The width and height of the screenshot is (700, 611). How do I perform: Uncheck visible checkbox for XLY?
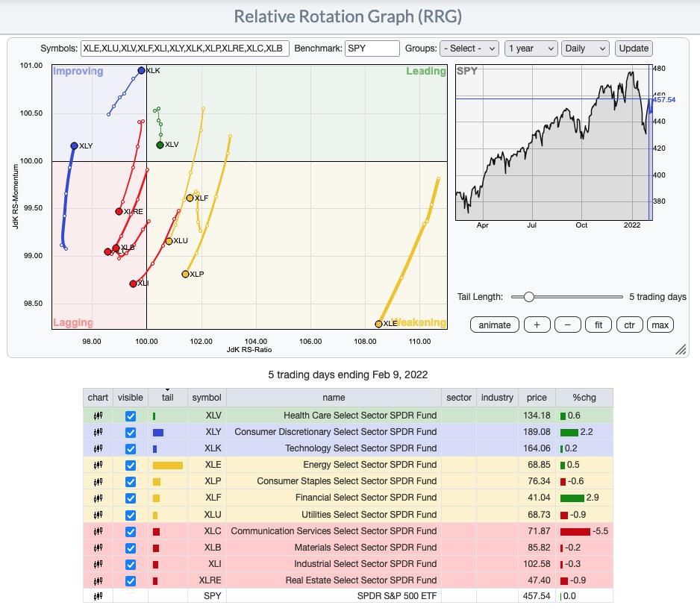click(131, 433)
